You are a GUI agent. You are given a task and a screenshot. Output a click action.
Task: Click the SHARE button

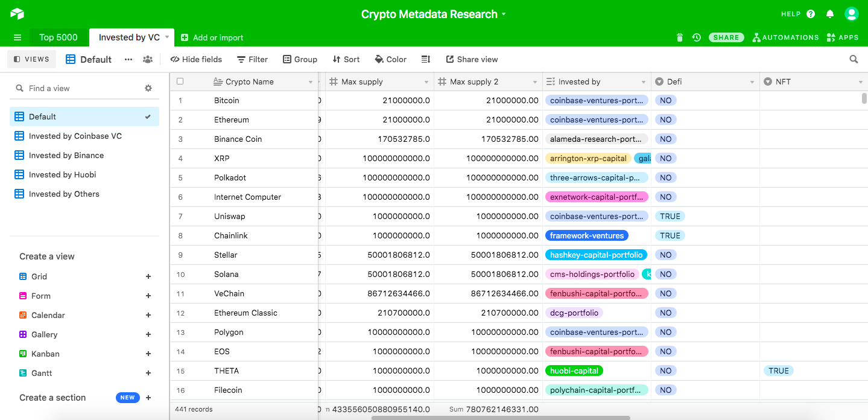coord(726,37)
